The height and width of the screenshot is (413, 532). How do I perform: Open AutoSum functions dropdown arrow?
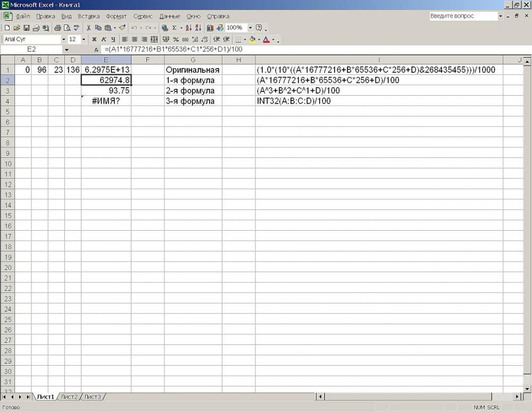181,28
